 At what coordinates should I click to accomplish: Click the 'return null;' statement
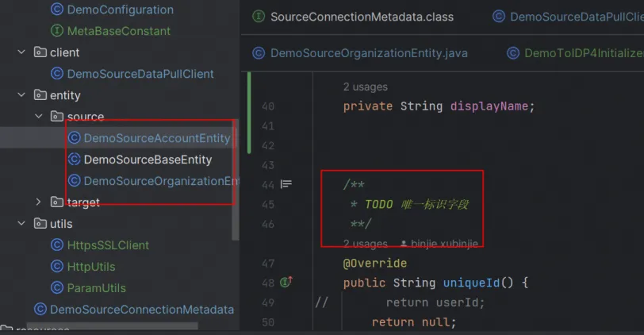(x=413, y=322)
